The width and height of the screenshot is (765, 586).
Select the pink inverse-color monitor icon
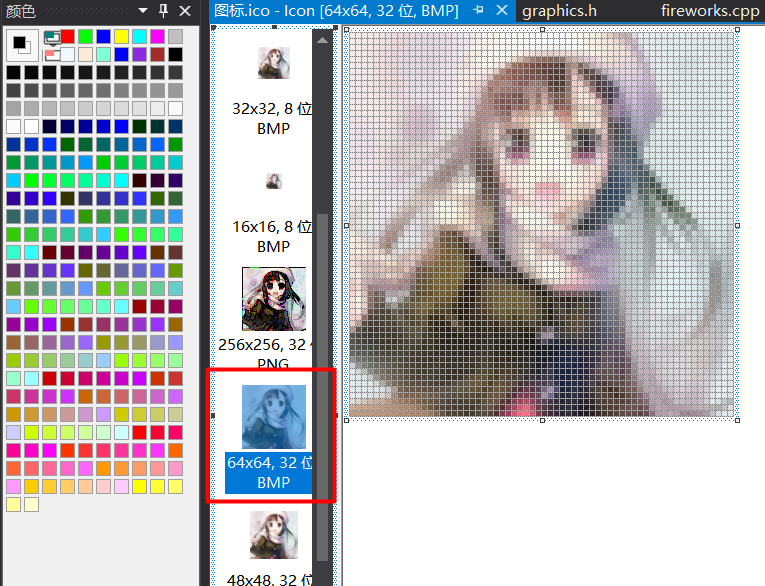tap(52, 54)
